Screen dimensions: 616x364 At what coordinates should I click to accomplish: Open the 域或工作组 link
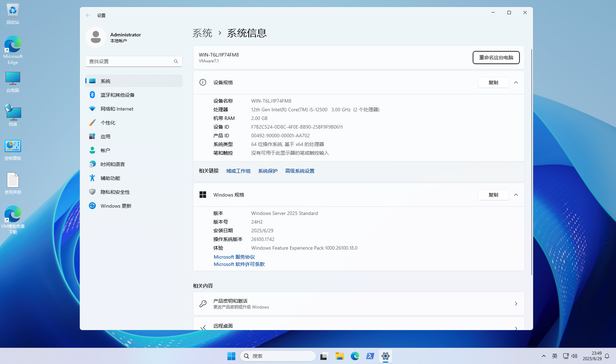[x=238, y=171]
